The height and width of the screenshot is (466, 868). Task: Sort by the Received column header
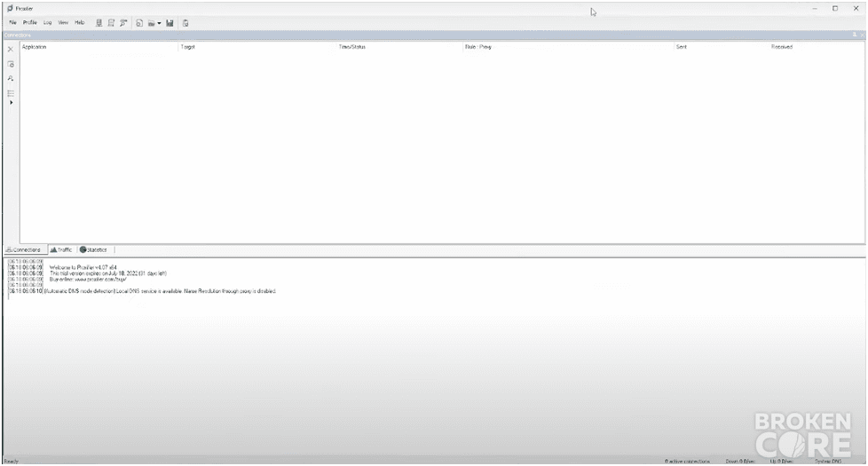coord(782,47)
